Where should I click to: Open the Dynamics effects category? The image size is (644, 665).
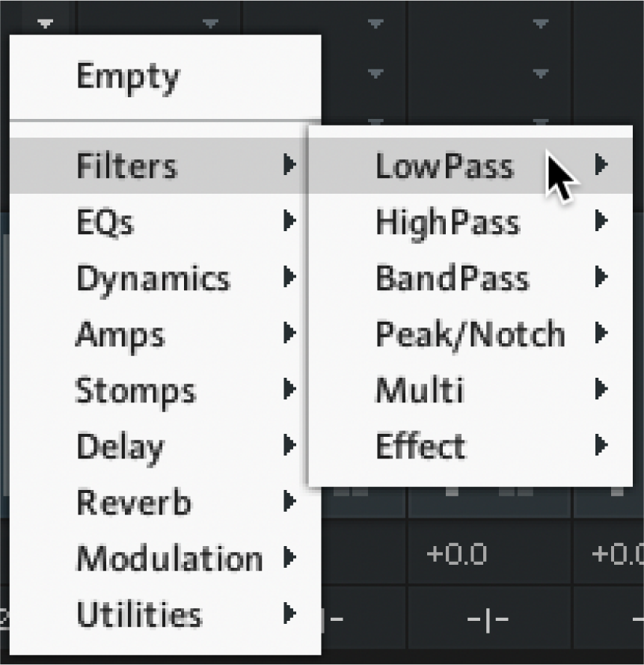(153, 278)
